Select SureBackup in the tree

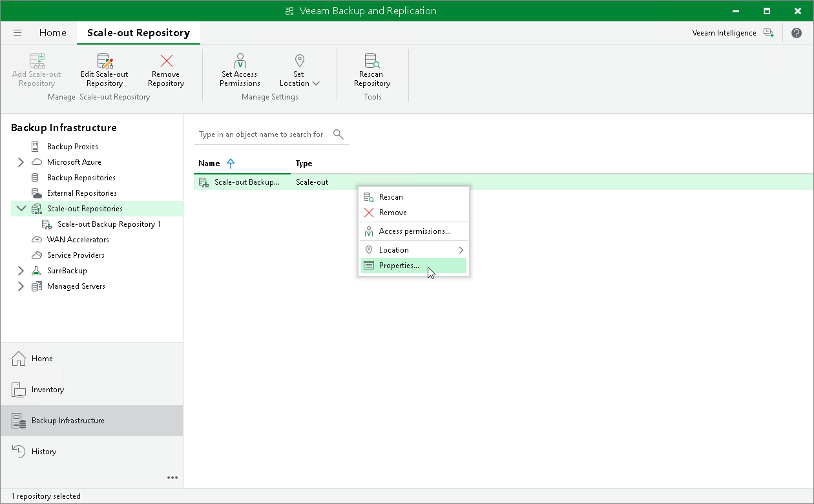[67, 271]
